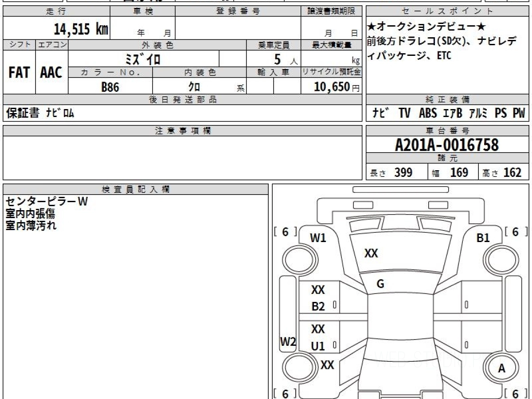
Task: Select the XX mark above the B2 label
Action: pyautogui.click(x=318, y=290)
